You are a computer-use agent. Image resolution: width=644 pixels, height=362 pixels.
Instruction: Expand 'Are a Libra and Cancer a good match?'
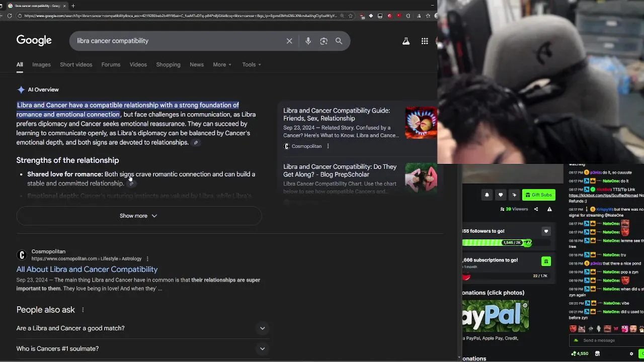pyautogui.click(x=142, y=328)
